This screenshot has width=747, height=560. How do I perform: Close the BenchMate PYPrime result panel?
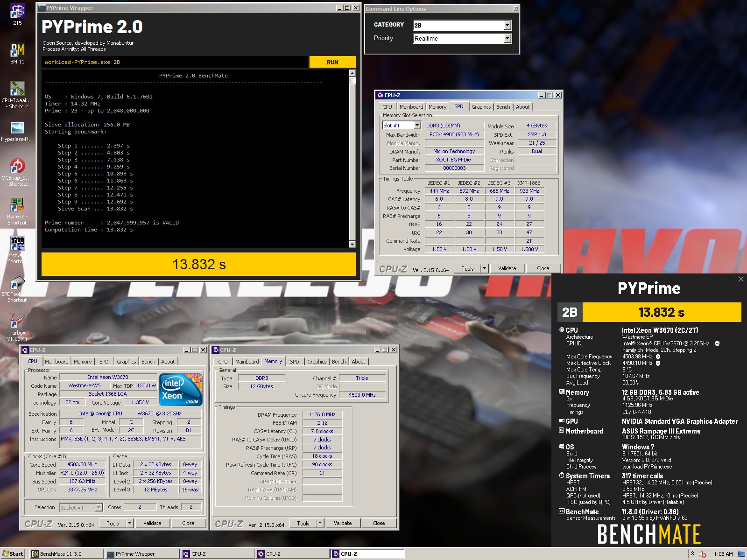click(740, 279)
